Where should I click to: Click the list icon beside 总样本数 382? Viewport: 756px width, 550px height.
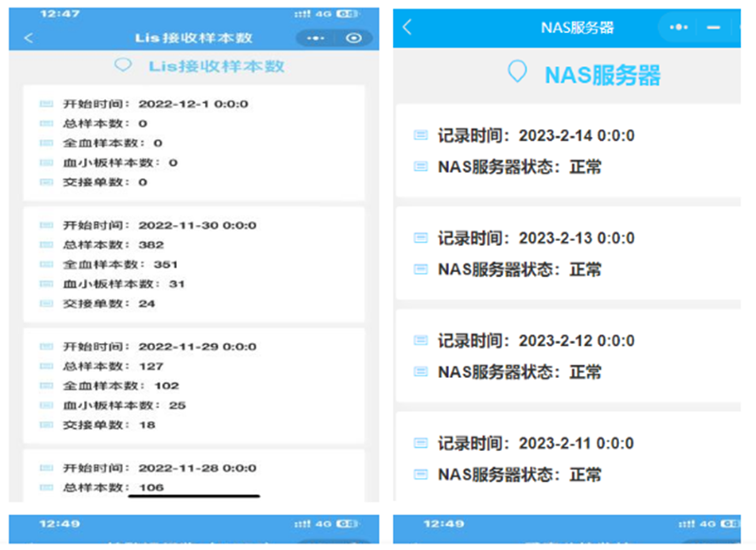(45, 245)
